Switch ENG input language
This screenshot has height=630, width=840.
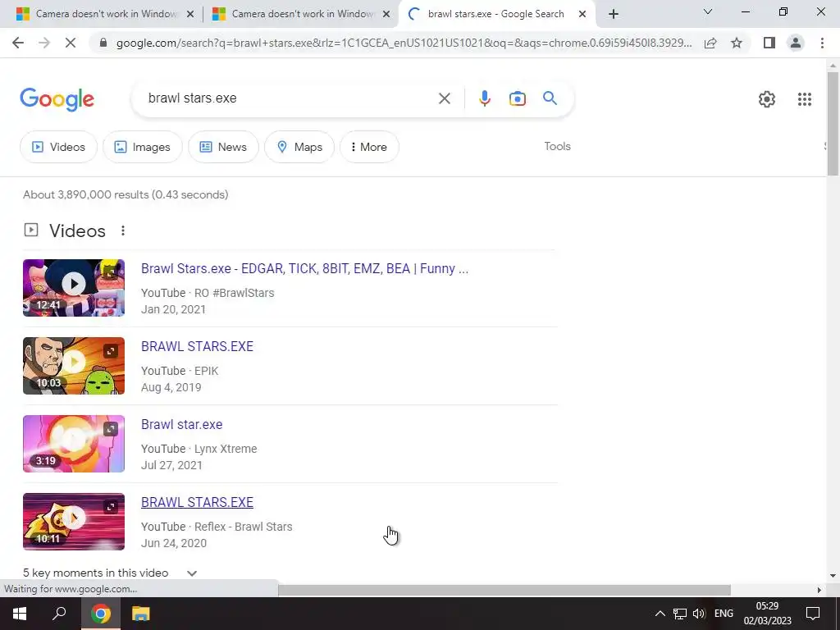tap(724, 614)
